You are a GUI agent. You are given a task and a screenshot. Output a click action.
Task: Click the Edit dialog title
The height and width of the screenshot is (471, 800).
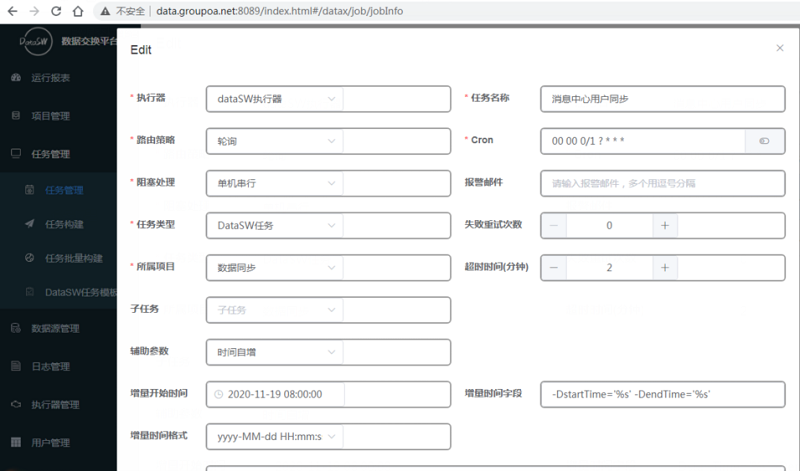click(x=141, y=49)
